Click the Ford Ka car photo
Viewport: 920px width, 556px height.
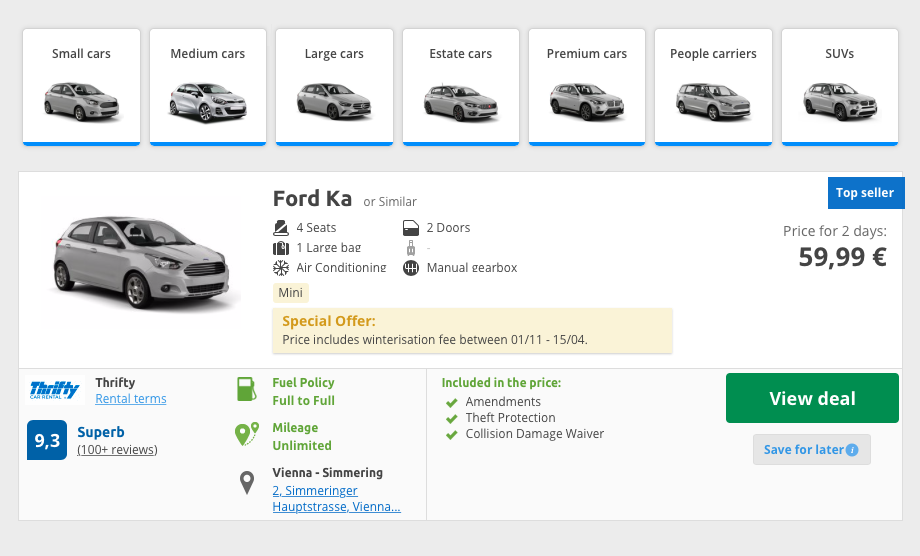tap(142, 262)
